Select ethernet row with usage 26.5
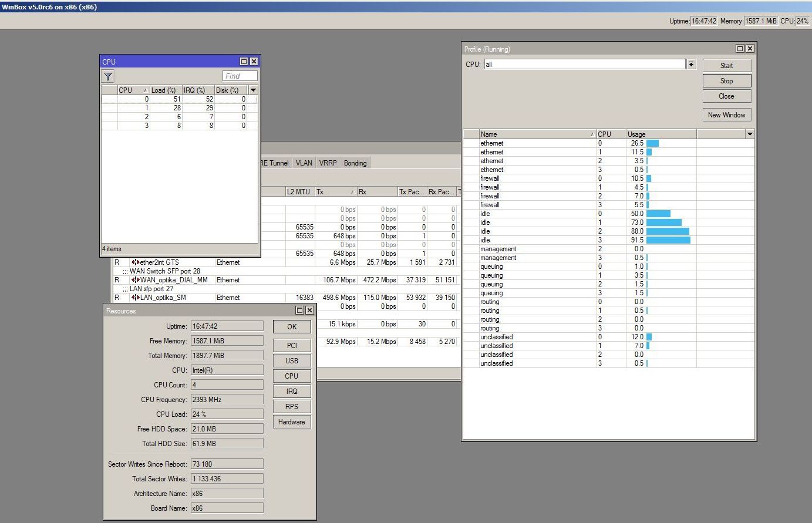Image resolution: width=812 pixels, height=523 pixels. pos(608,143)
